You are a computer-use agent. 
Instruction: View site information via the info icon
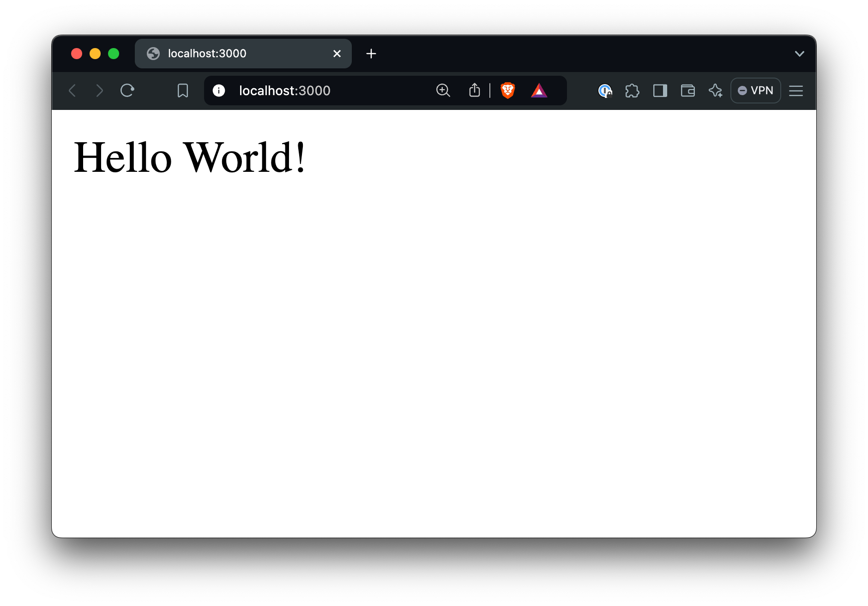(x=219, y=91)
